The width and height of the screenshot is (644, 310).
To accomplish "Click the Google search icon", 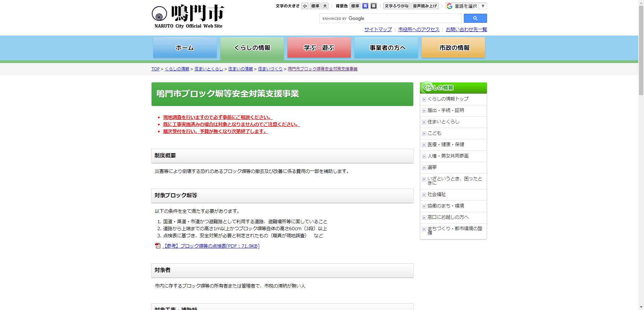I will click(475, 18).
